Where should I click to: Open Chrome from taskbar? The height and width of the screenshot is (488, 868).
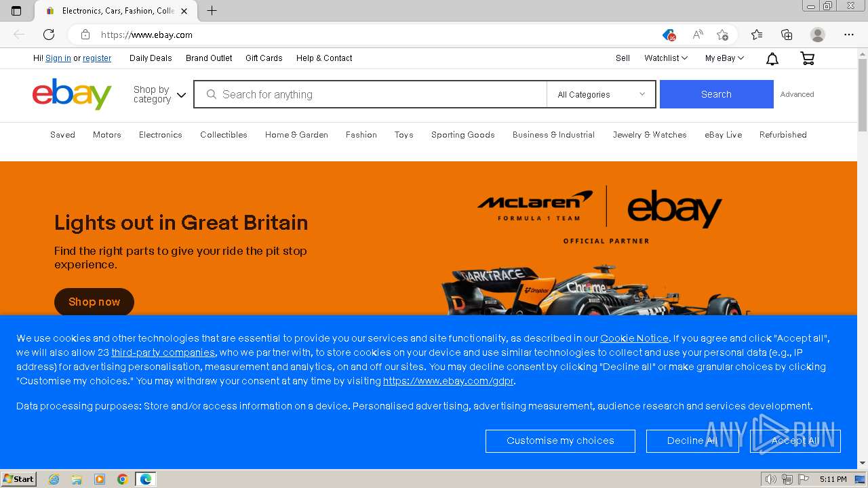click(122, 479)
